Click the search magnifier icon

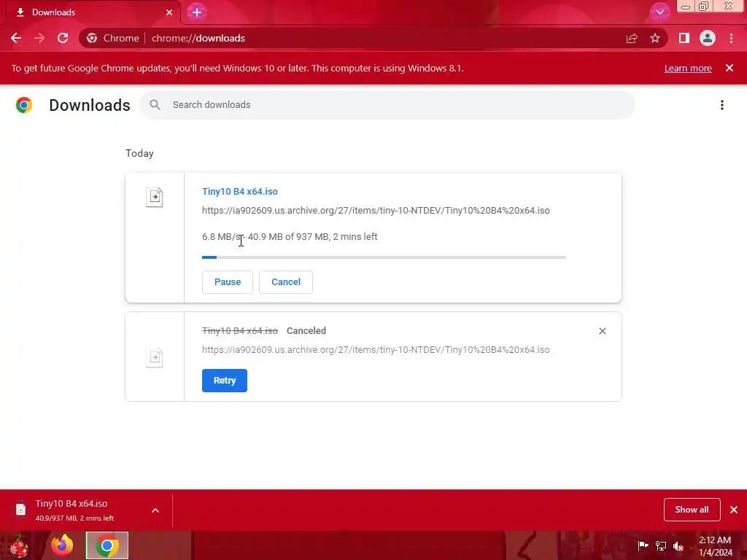(155, 105)
